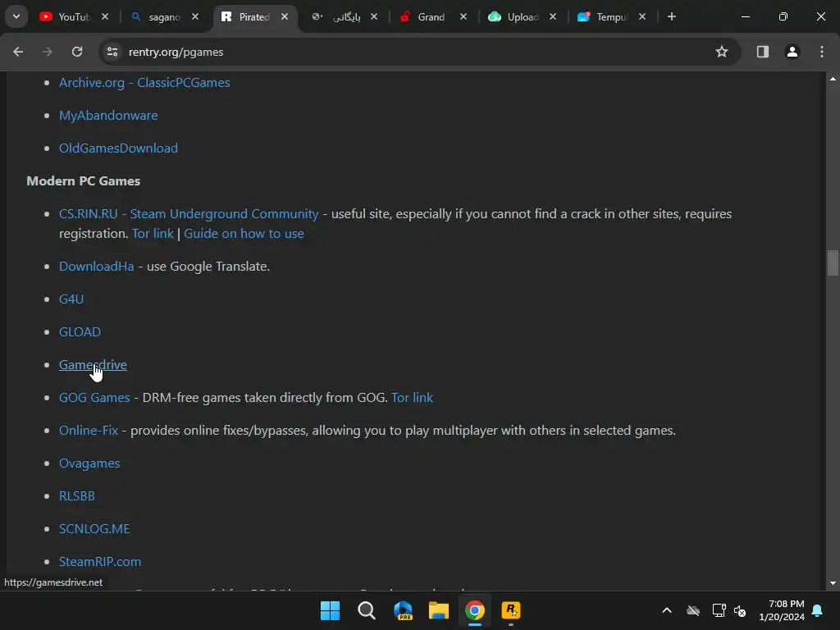Viewport: 840px width, 630px height.
Task: Open Rockstar Games Launcher taskbar icon
Action: click(x=510, y=610)
